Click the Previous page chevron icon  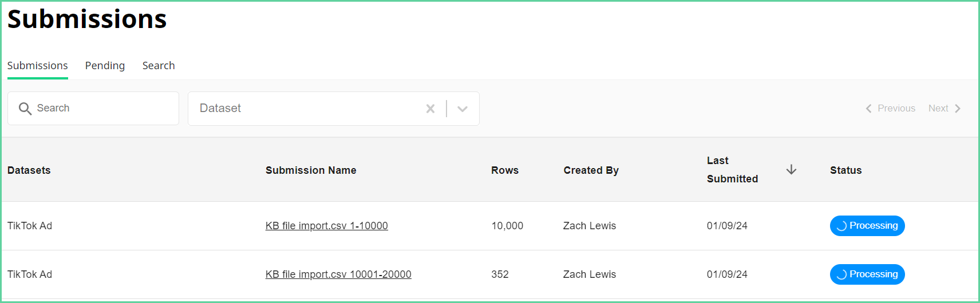point(868,109)
